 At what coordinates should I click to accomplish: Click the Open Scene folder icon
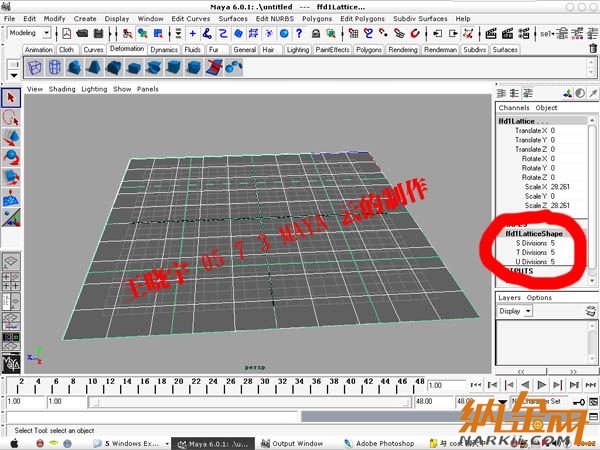82,34
